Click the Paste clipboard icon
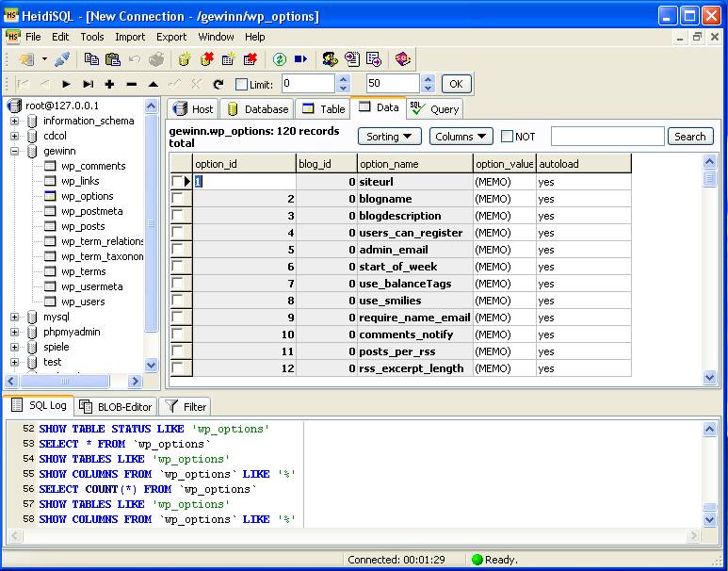The height and width of the screenshot is (571, 728). (x=113, y=59)
